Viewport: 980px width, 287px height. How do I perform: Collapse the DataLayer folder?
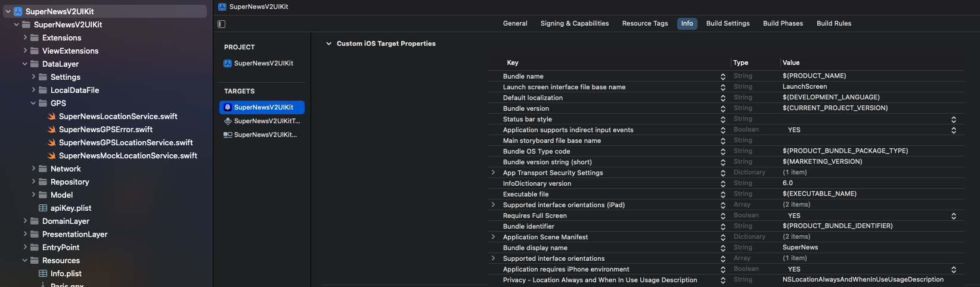coord(25,64)
